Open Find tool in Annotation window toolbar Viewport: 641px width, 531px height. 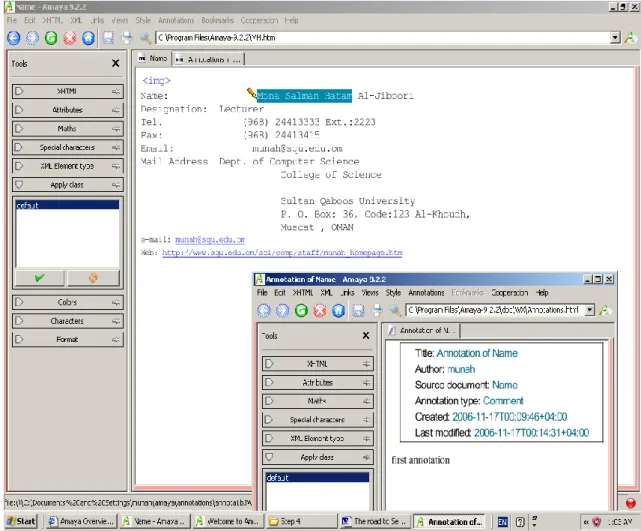(x=395, y=311)
